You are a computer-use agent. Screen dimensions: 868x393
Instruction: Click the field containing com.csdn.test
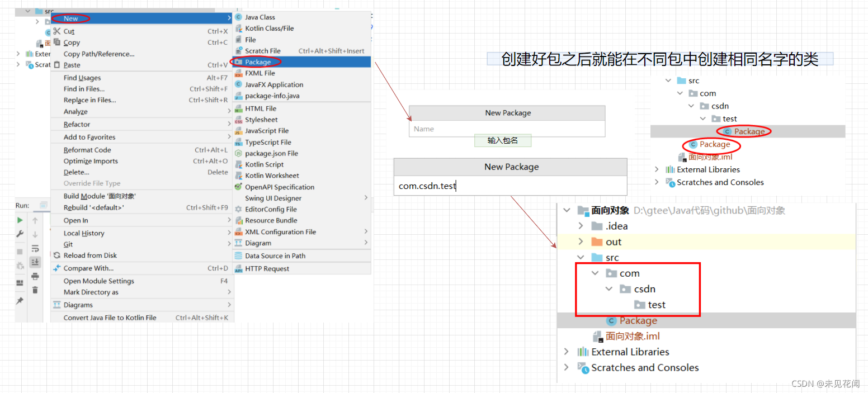(x=511, y=186)
